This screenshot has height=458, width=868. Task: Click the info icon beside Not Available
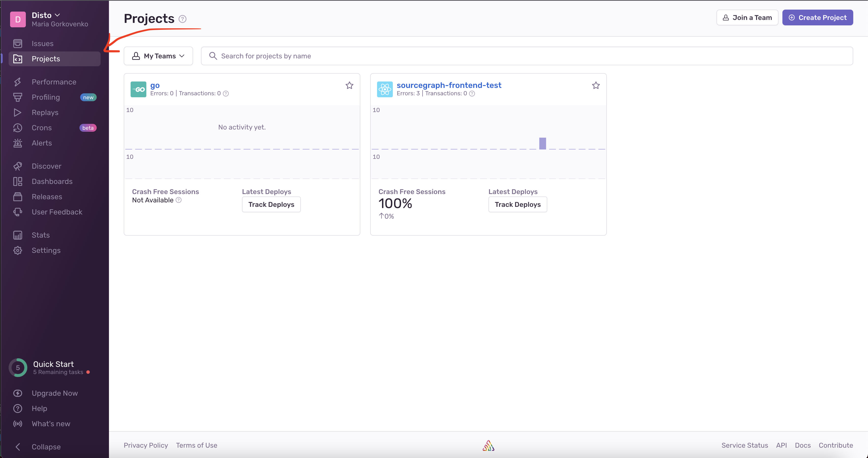(179, 200)
